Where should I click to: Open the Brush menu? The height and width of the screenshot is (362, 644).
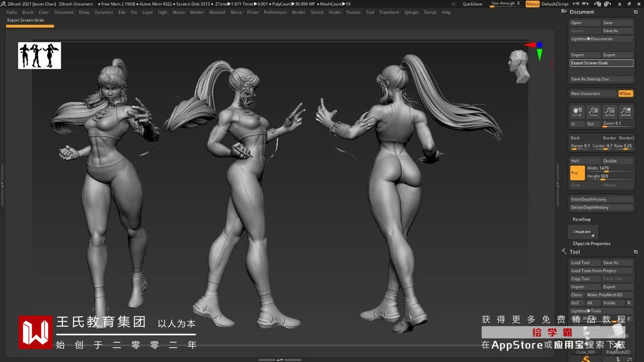coord(28,12)
